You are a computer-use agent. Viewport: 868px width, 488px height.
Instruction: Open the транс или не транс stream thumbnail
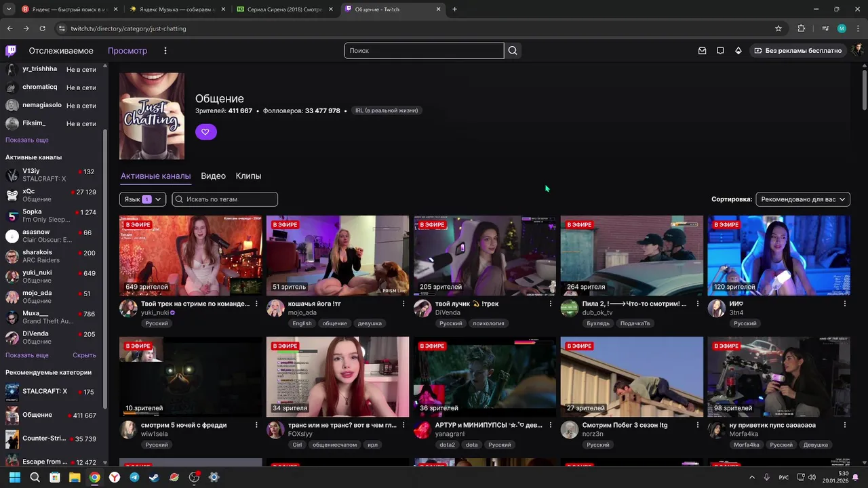pyautogui.click(x=338, y=377)
